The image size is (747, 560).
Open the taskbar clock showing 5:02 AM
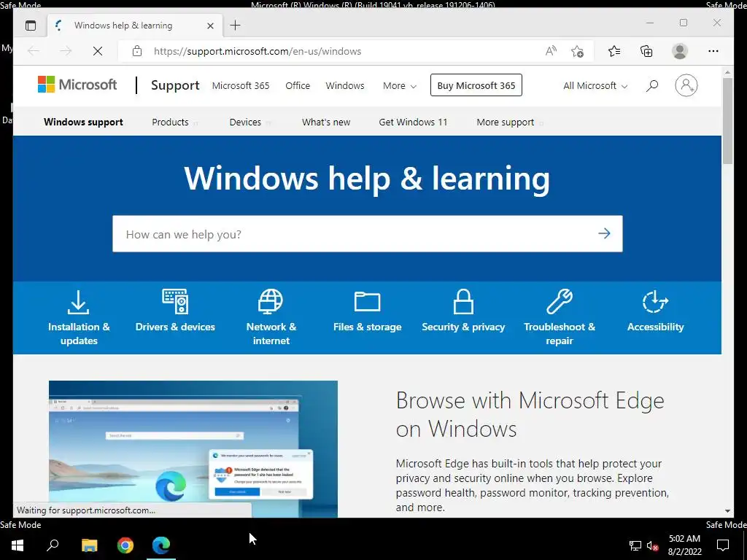(x=684, y=545)
